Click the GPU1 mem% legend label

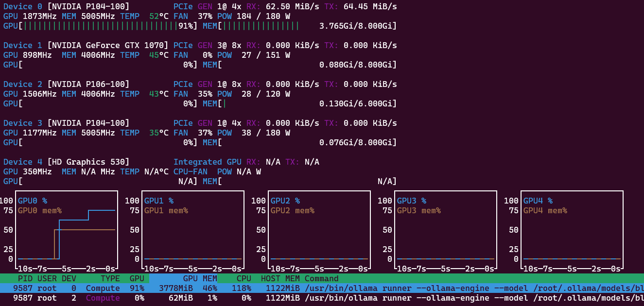pyautogui.click(x=166, y=210)
